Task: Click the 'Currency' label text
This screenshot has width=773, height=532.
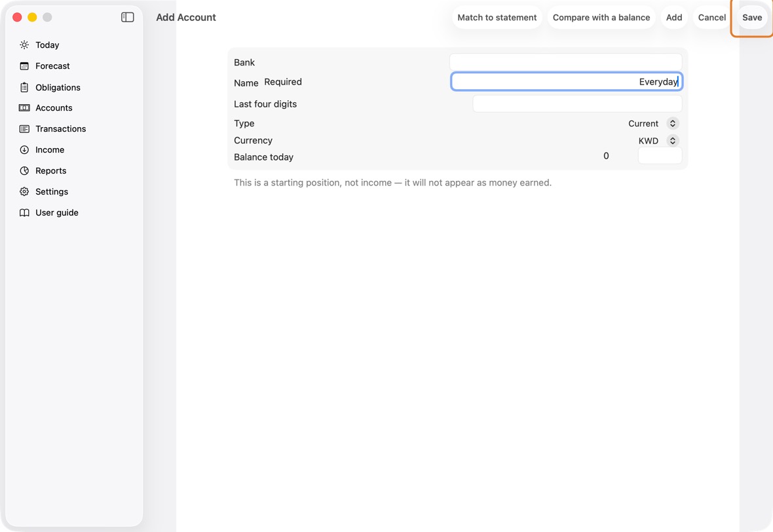Action: pyautogui.click(x=253, y=140)
